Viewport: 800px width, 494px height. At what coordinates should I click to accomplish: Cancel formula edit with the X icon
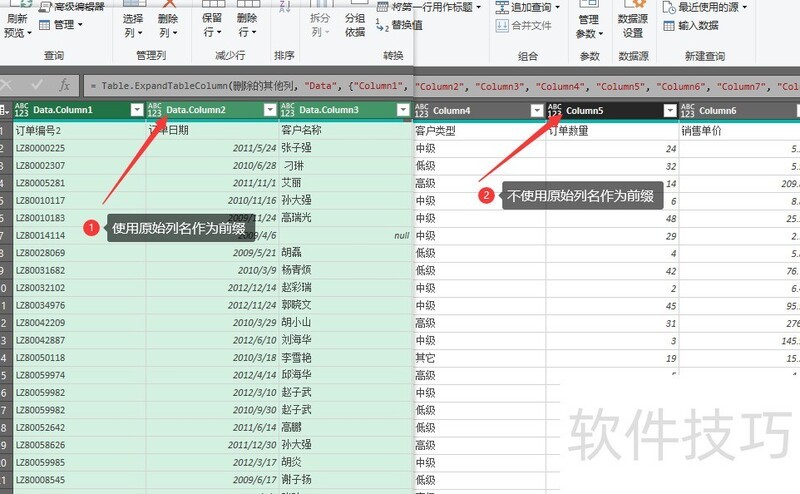click(7, 85)
